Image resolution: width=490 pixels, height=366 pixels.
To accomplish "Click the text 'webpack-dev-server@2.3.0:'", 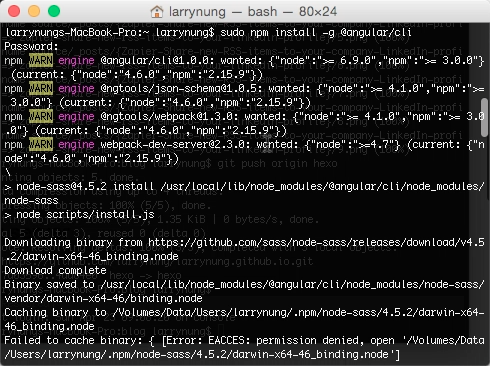I will click(175, 144).
